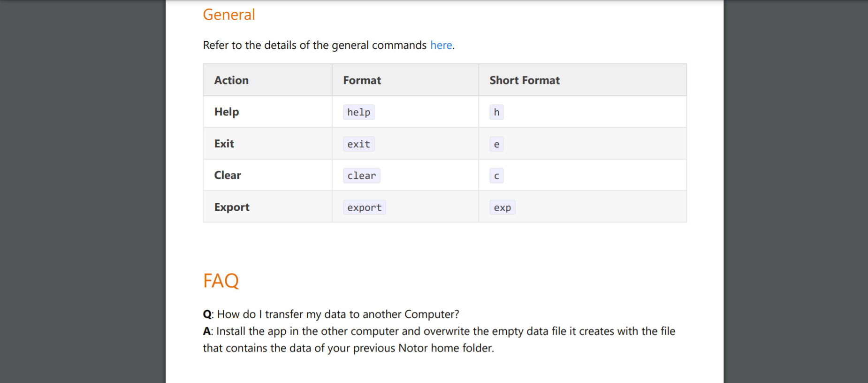
Task: Click the 'exp' short format code
Action: [x=502, y=207]
